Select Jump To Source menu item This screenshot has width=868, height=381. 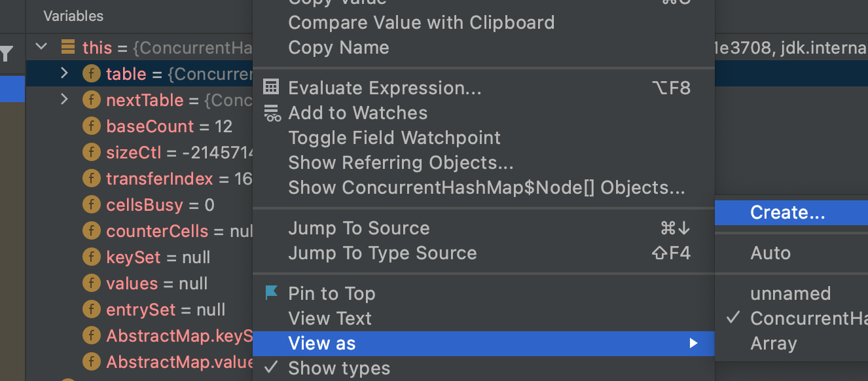point(359,228)
